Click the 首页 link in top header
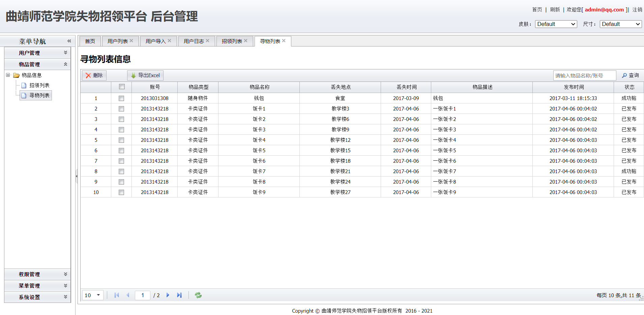This screenshot has height=315, width=644. tap(537, 9)
